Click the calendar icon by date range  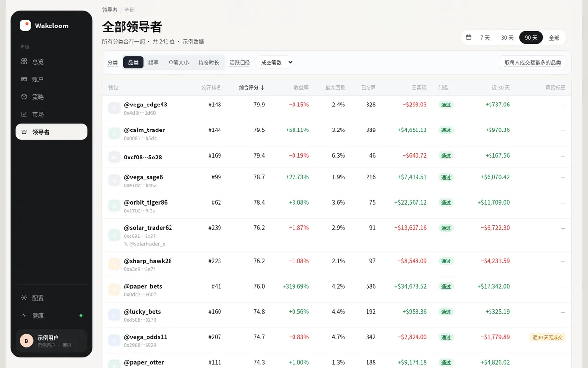(469, 37)
